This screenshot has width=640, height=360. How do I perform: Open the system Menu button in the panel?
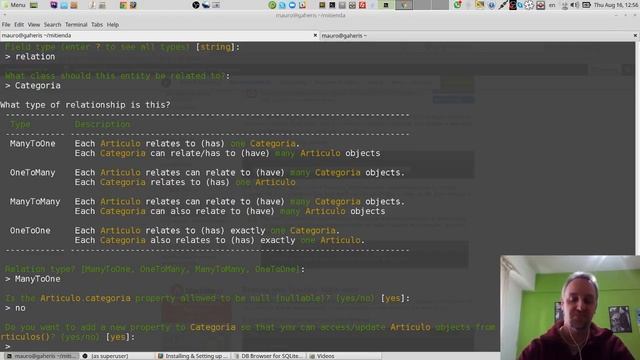pos(14,5)
